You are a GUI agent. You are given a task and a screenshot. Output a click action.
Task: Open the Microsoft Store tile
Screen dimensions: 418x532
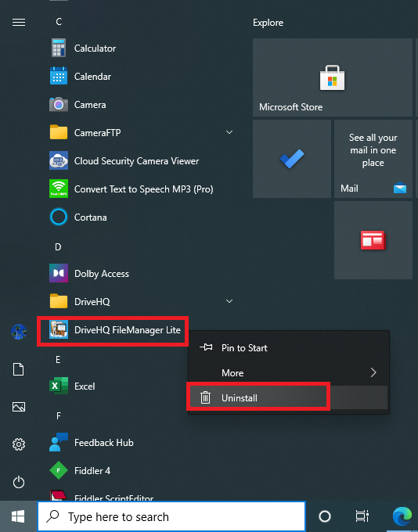pos(333,77)
